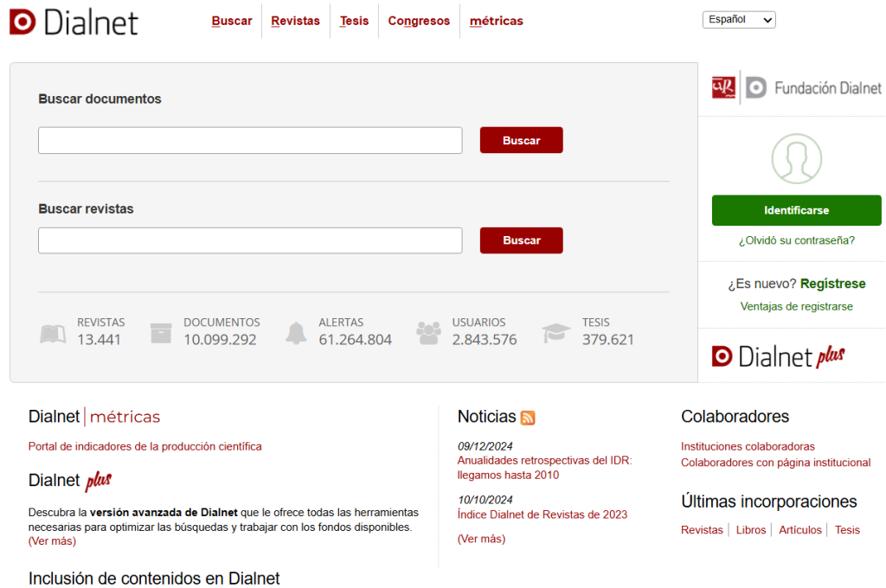The width and height of the screenshot is (886, 588).
Task: Click Inclusión de contenidos en Dialnet heading
Action: click(x=154, y=578)
